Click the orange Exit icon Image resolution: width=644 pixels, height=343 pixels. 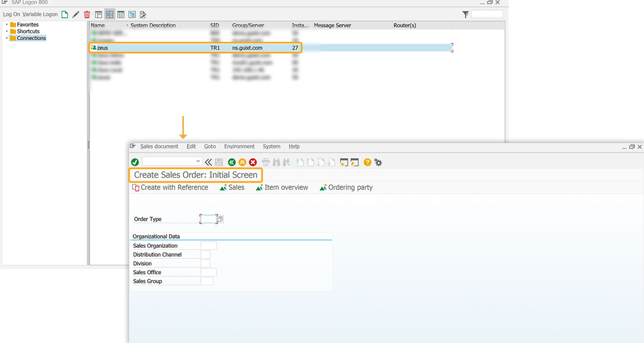pos(243,162)
